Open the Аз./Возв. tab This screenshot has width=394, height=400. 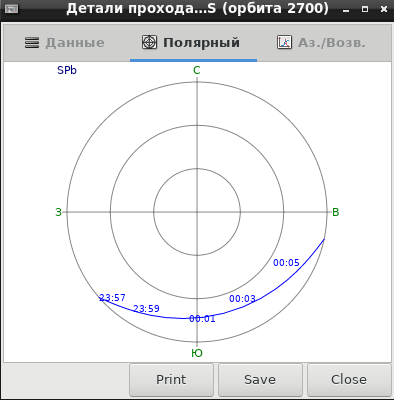point(323,43)
